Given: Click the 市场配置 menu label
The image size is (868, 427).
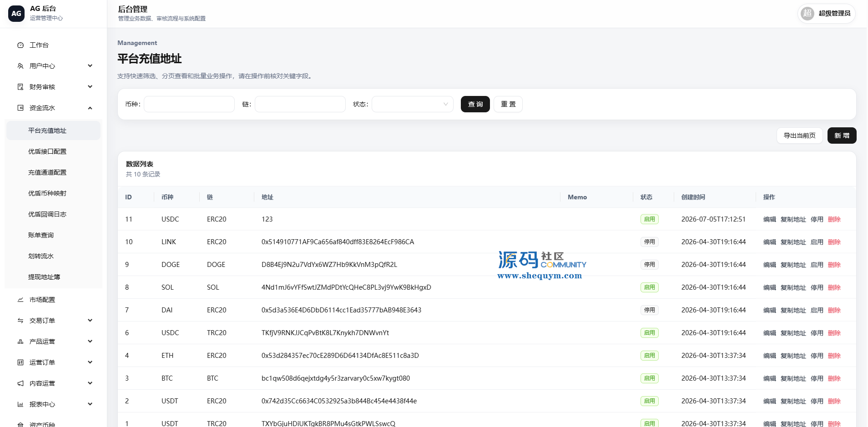Looking at the screenshot, I should click(x=42, y=300).
